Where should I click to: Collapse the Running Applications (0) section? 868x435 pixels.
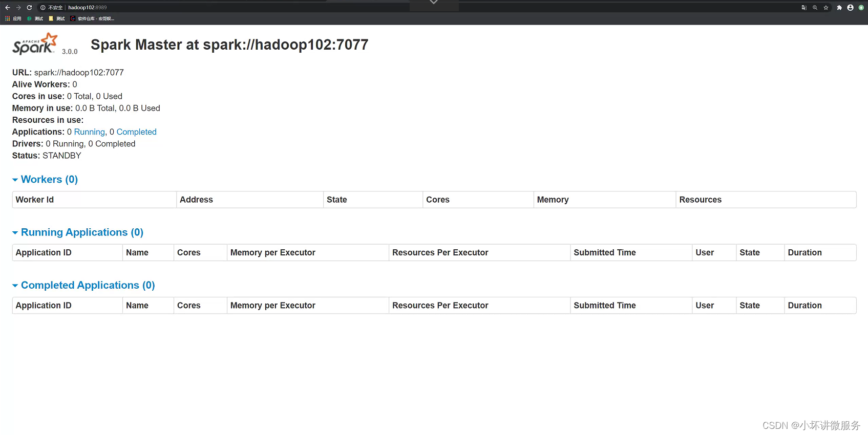pos(78,232)
